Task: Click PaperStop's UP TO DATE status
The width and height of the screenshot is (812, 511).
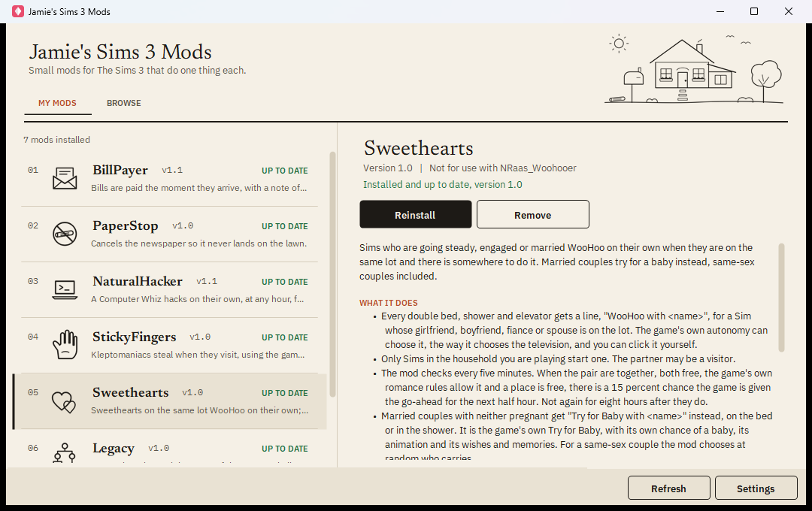Action: pyautogui.click(x=284, y=226)
